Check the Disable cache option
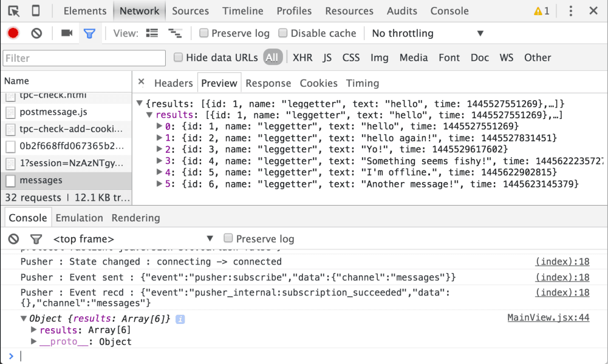The width and height of the screenshot is (608, 364). pyautogui.click(x=283, y=33)
